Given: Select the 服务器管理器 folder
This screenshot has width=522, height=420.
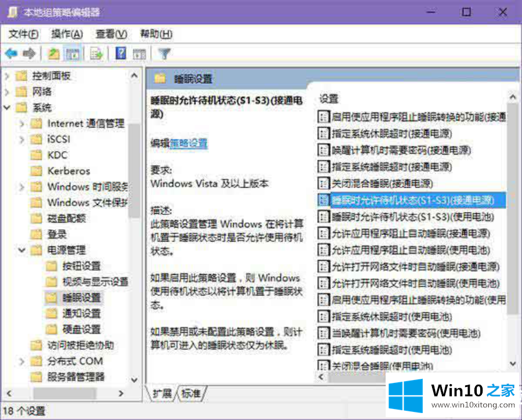Looking at the screenshot, I should pos(68,377).
